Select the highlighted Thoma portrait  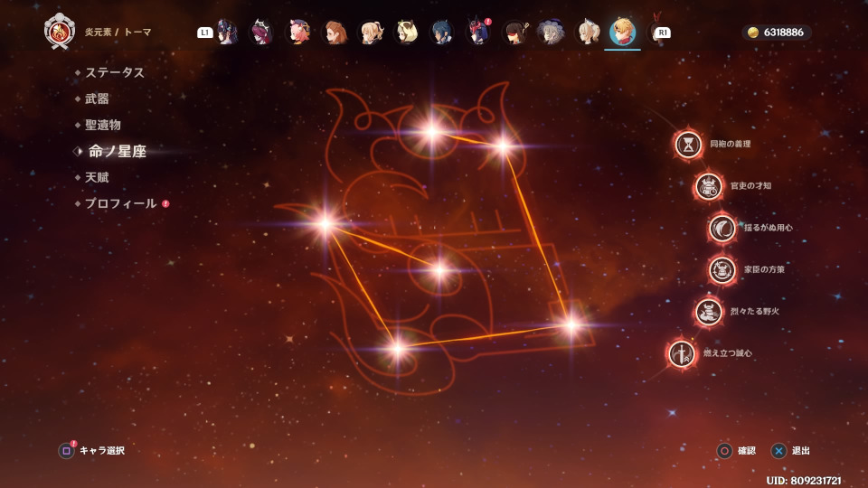622,32
